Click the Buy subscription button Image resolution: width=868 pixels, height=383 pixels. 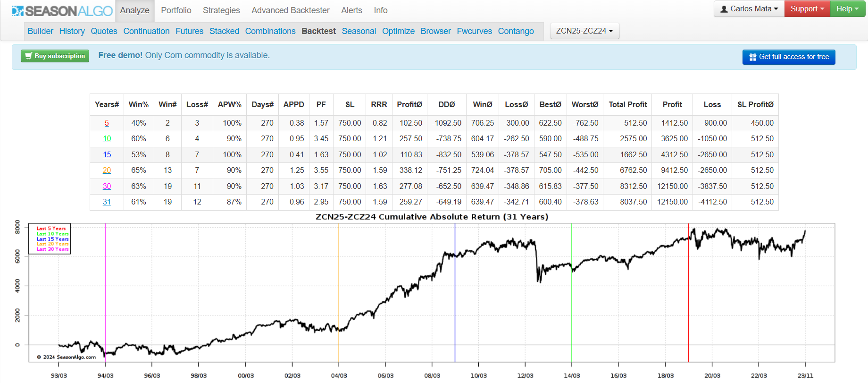click(55, 56)
